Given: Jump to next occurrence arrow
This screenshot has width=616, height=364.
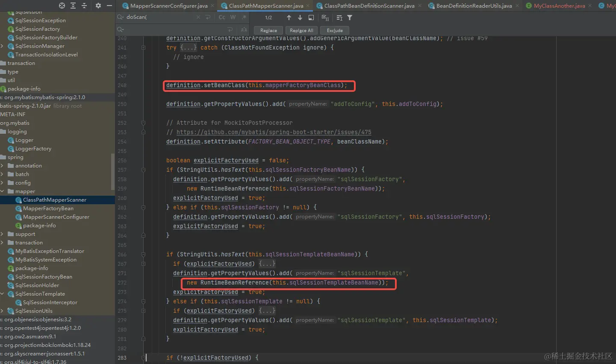Looking at the screenshot, I should pyautogui.click(x=300, y=18).
